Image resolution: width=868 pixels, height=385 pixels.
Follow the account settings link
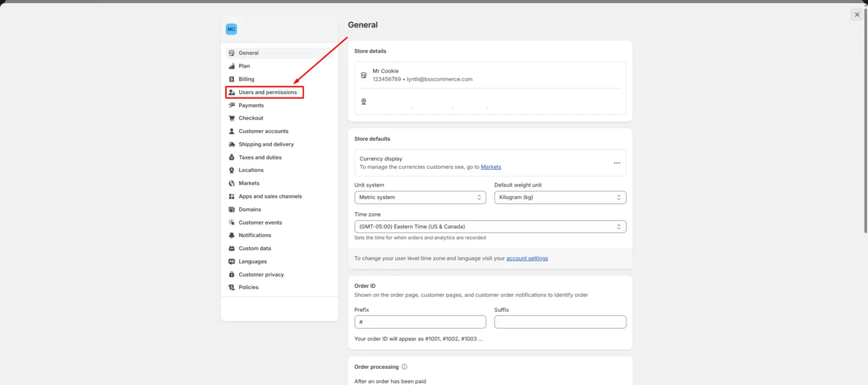pyautogui.click(x=527, y=259)
